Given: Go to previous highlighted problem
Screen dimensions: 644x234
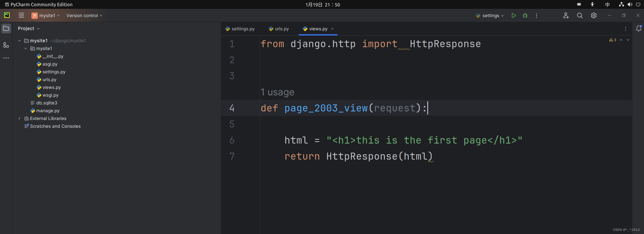Looking at the screenshot, I should 621,40.
